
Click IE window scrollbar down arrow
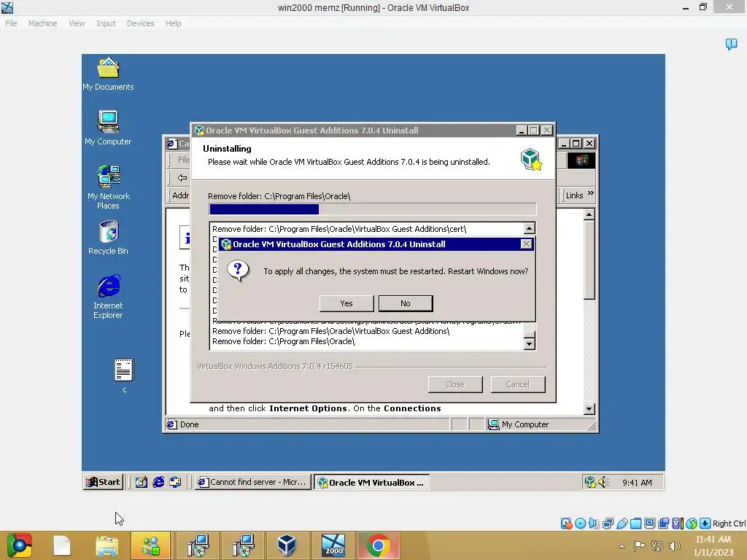589,408
